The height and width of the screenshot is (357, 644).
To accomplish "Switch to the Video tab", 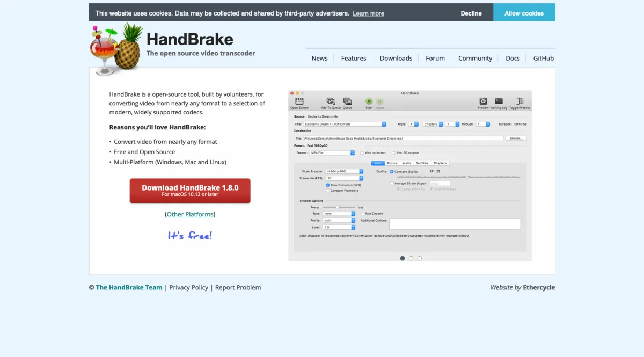I will 378,163.
